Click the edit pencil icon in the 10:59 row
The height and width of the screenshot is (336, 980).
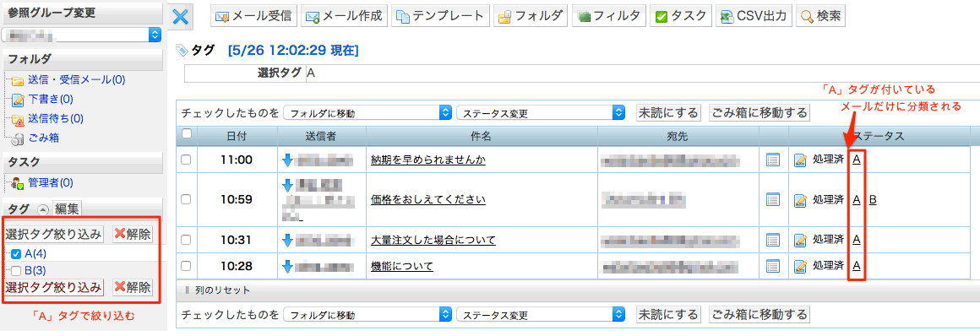coord(801,200)
